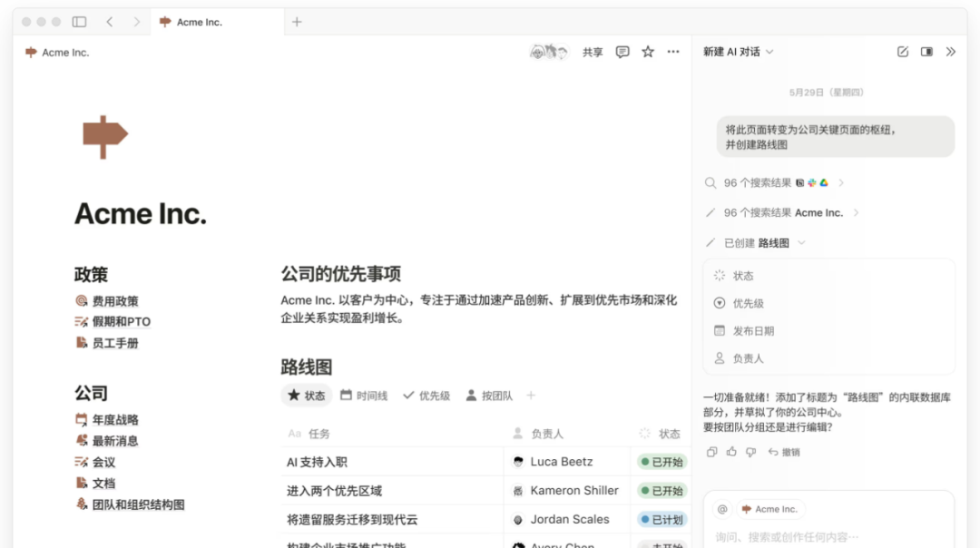Click the search icon next to 96 个搜索结果
The width and height of the screenshot is (980, 548).
coord(710,182)
